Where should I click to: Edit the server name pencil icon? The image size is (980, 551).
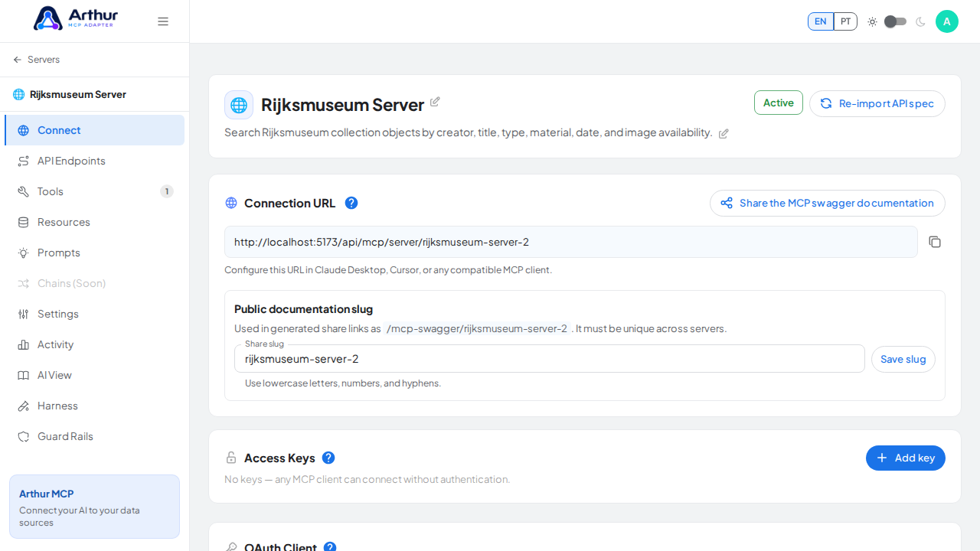click(x=435, y=102)
